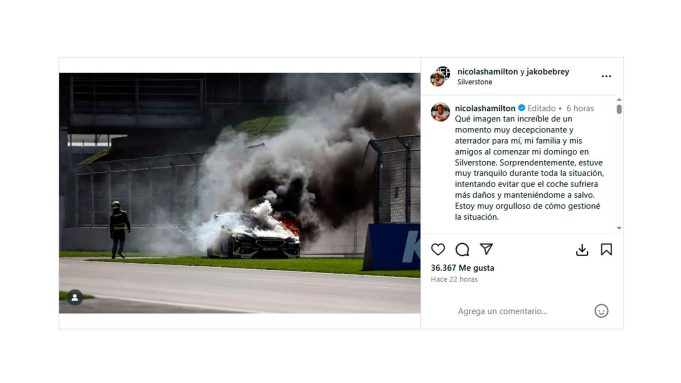
Task: Click the burning race car photo
Action: click(x=240, y=193)
